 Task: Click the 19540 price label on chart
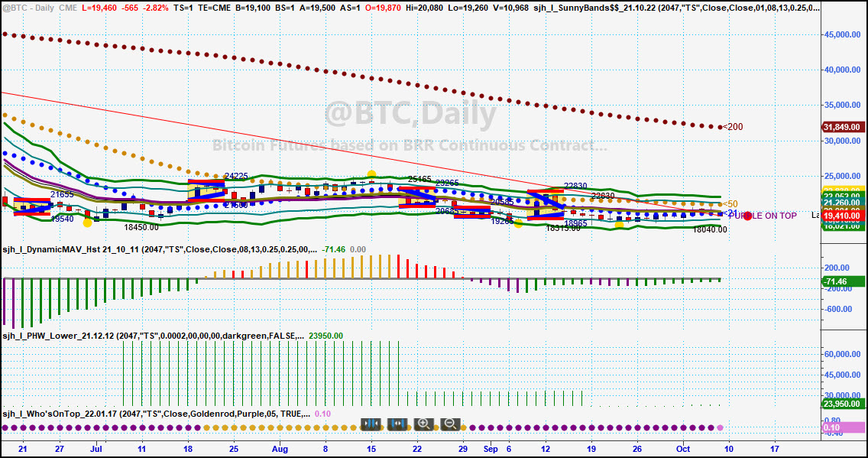[x=62, y=219]
